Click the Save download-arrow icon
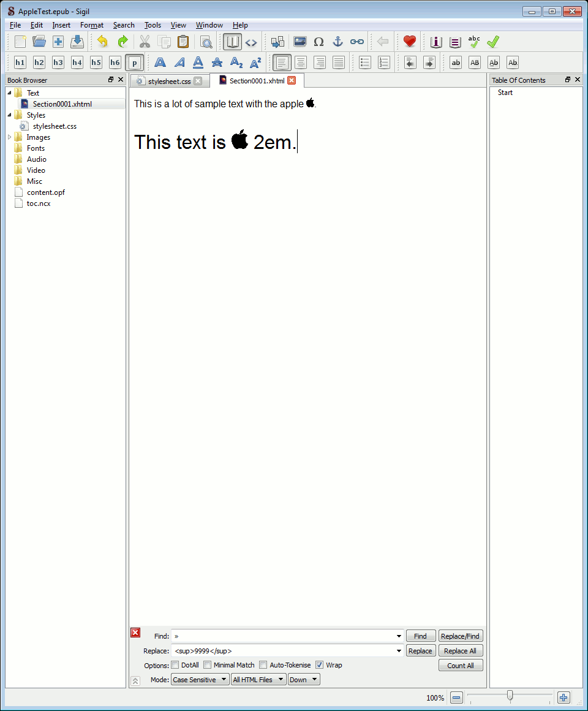Screen dimensions: 588x711 pyautogui.click(x=77, y=42)
